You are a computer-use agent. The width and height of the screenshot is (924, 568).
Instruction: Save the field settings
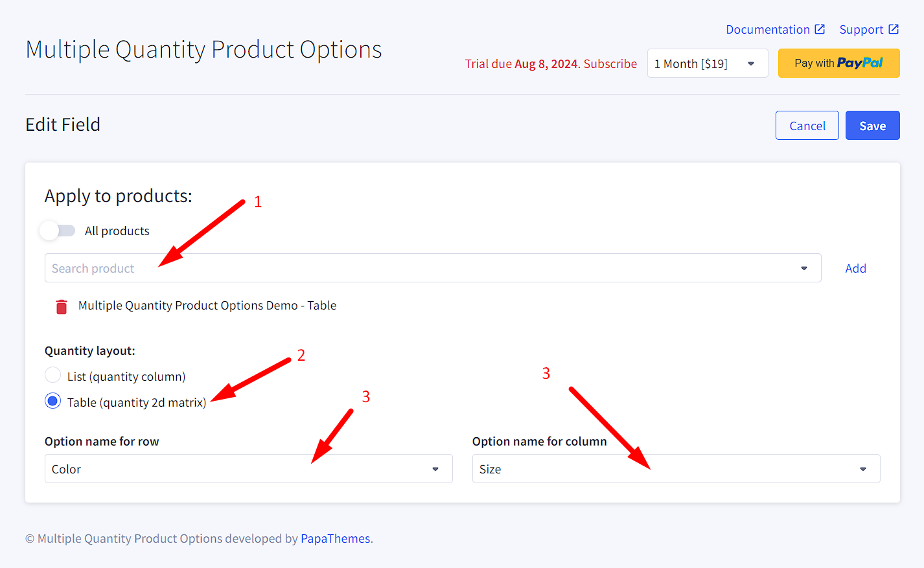[873, 126]
